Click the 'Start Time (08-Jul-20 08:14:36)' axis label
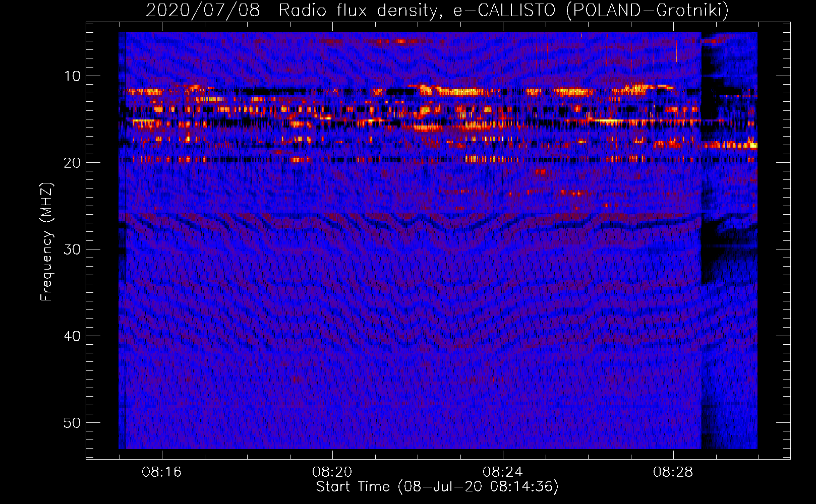 437,487
